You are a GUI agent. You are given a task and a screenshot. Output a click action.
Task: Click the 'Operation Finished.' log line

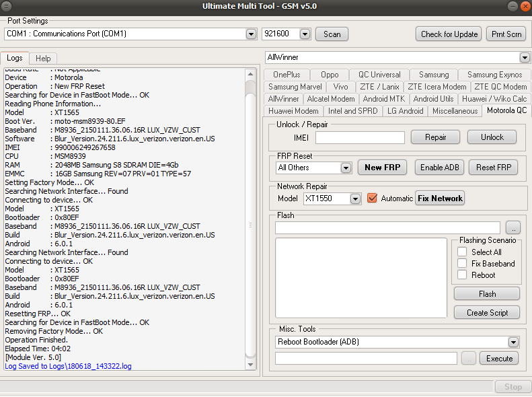(x=36, y=340)
